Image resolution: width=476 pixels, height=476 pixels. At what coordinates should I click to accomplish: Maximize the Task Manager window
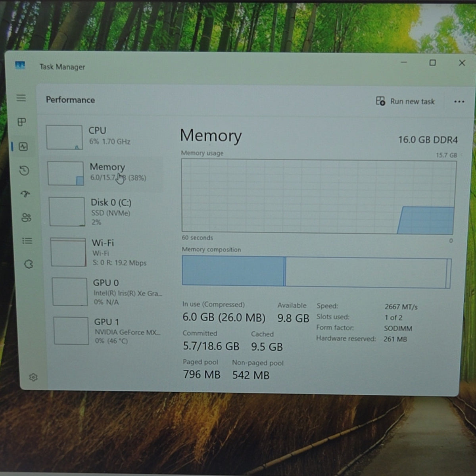[433, 63]
